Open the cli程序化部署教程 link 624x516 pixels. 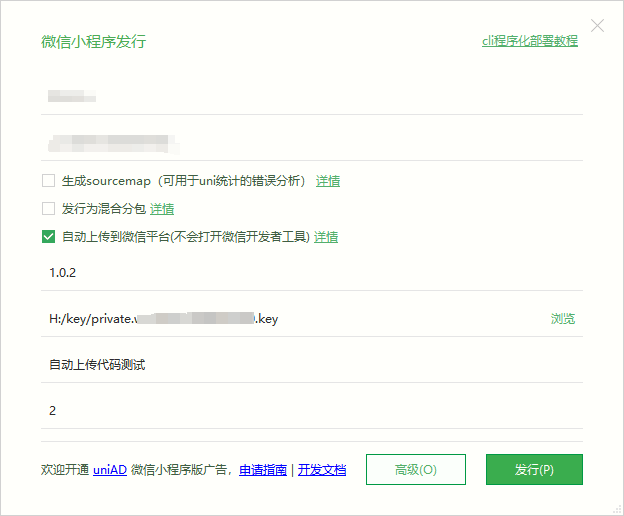(x=530, y=41)
